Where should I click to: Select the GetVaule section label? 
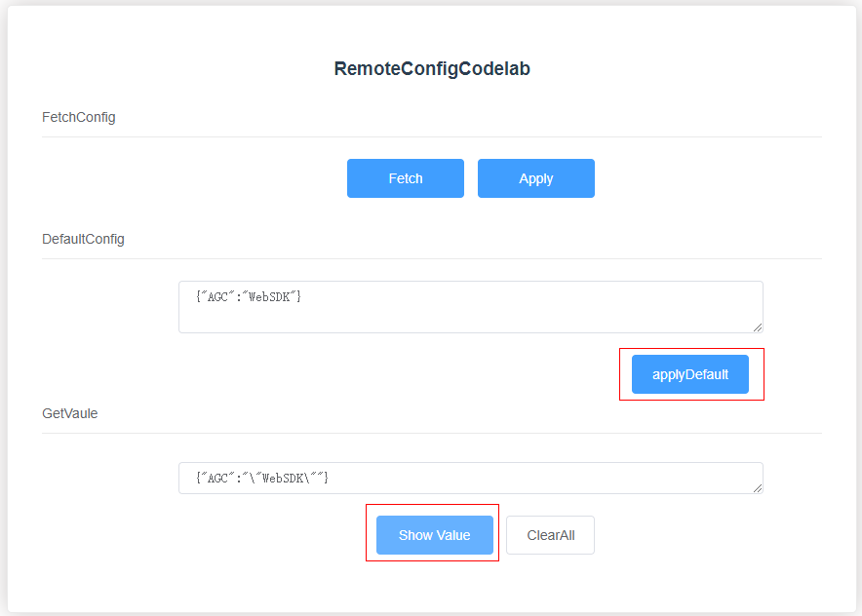pos(69,413)
